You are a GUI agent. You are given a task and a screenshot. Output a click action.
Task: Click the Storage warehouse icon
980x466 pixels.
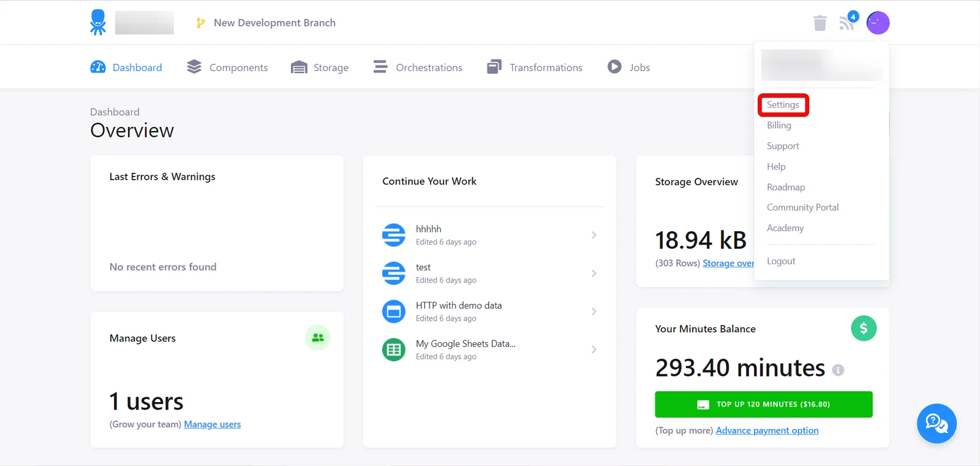pyautogui.click(x=299, y=67)
